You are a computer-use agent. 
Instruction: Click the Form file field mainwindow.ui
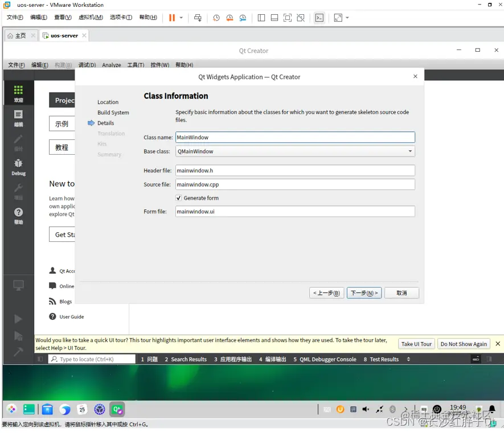pyautogui.click(x=295, y=211)
